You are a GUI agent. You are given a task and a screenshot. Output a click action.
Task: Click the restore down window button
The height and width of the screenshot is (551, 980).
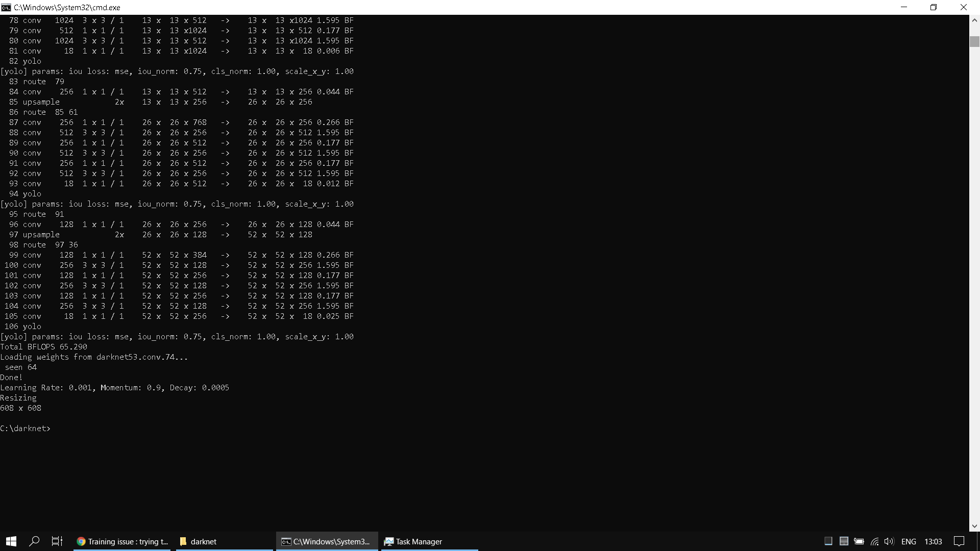[x=935, y=7]
